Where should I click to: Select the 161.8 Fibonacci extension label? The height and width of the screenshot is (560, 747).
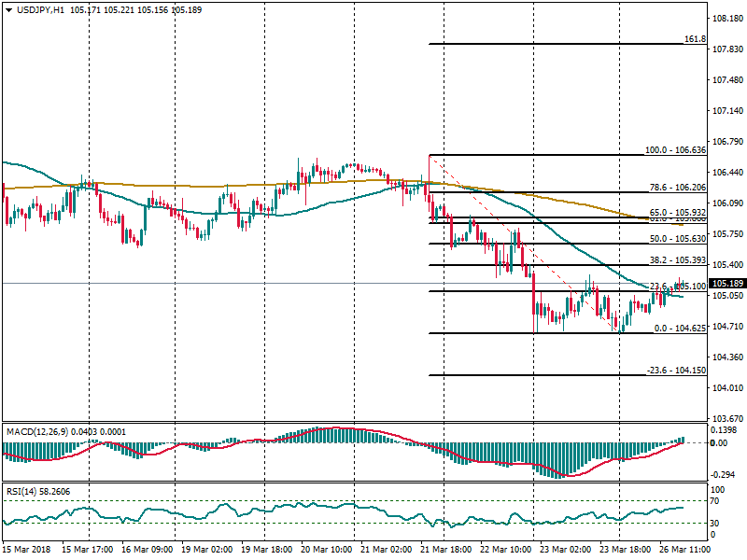tap(694, 39)
